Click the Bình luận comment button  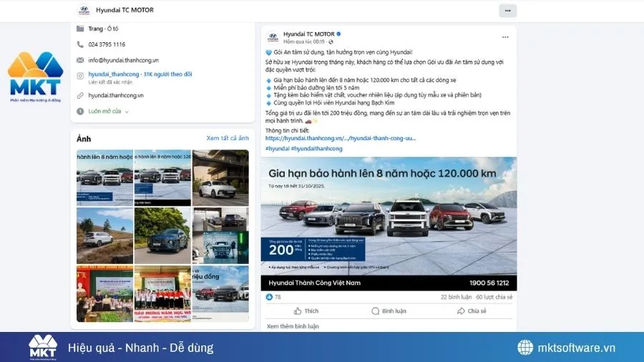pyautogui.click(x=389, y=311)
